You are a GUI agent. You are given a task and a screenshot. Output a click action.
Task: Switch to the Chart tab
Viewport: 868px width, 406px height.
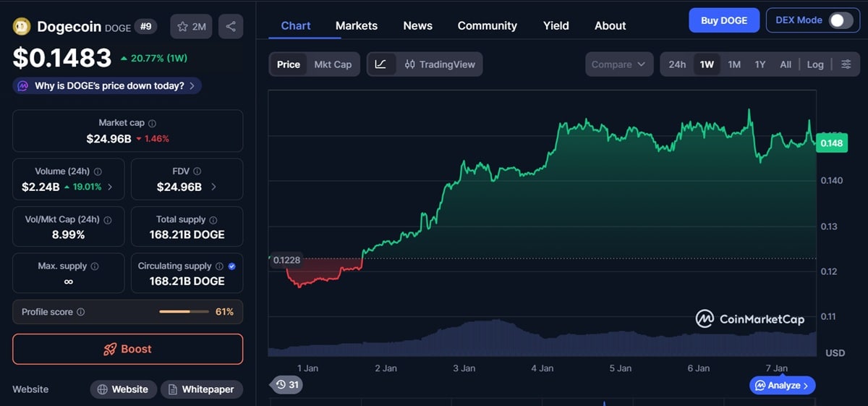(296, 25)
